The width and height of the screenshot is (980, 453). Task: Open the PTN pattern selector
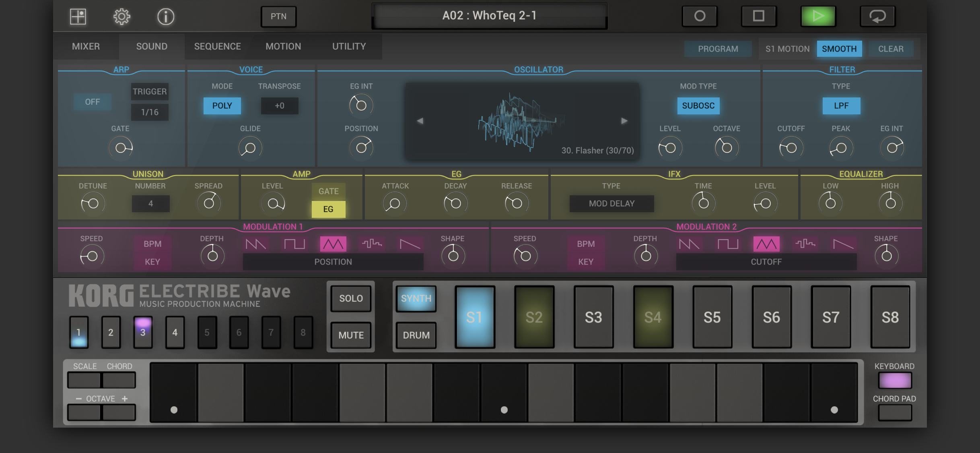[x=278, y=17]
